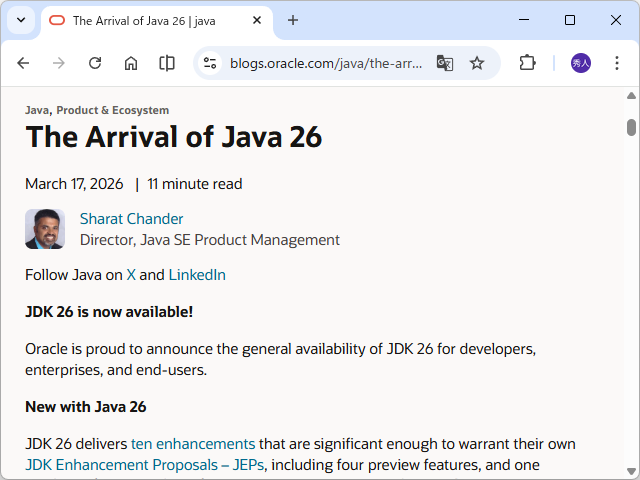Image resolution: width=640 pixels, height=480 pixels.
Task: Click the March 17, 2026 date
Action: coord(74,184)
